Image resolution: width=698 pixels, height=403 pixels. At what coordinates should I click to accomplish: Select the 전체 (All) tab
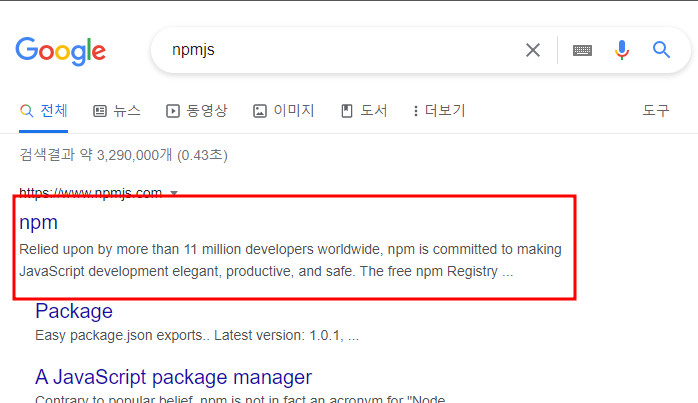pyautogui.click(x=44, y=110)
